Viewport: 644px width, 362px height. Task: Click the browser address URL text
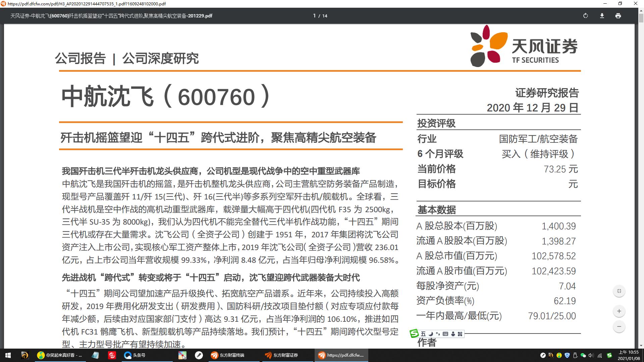click(87, 4)
